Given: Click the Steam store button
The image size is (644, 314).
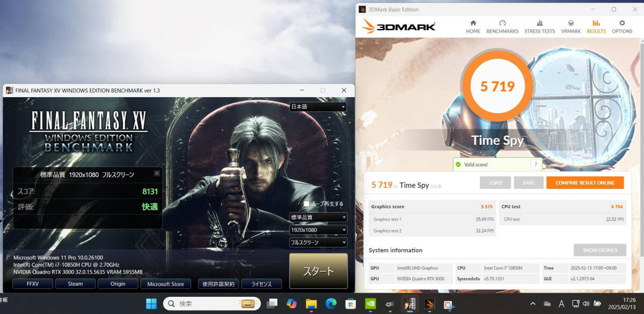Looking at the screenshot, I should pyautogui.click(x=75, y=284).
